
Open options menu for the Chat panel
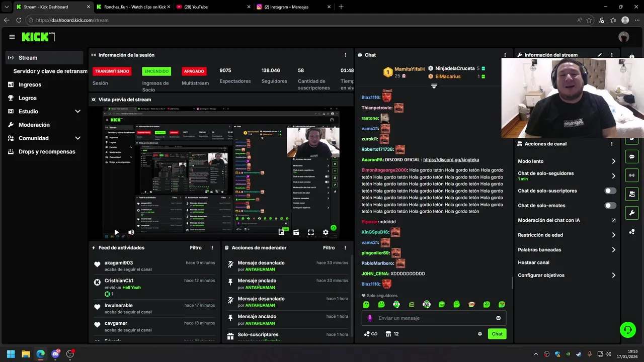[505, 55]
